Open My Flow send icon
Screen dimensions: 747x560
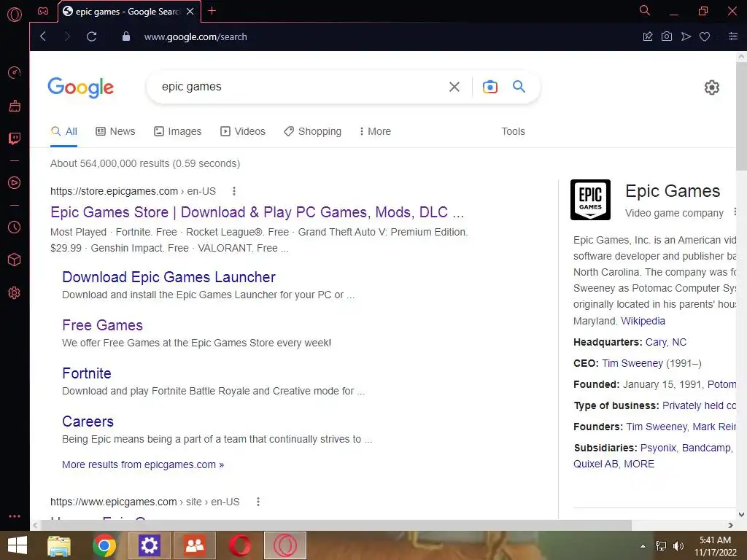[686, 36]
